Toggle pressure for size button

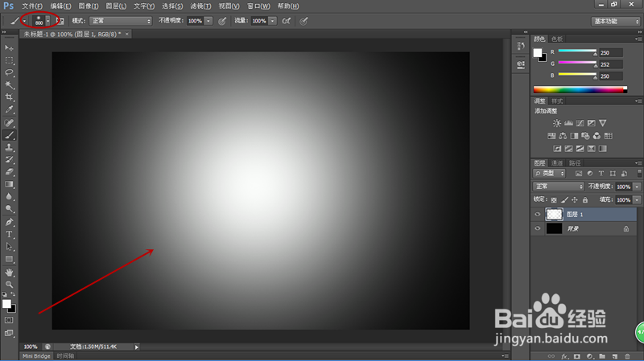303,21
